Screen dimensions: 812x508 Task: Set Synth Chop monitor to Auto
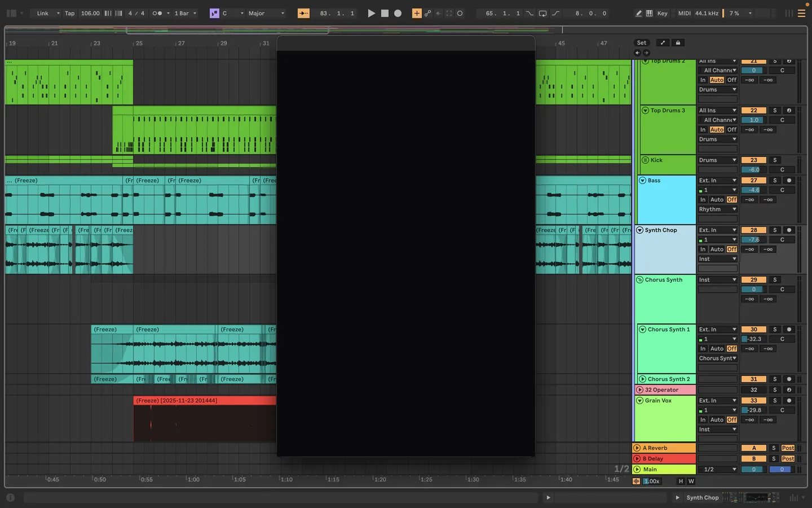717,249
